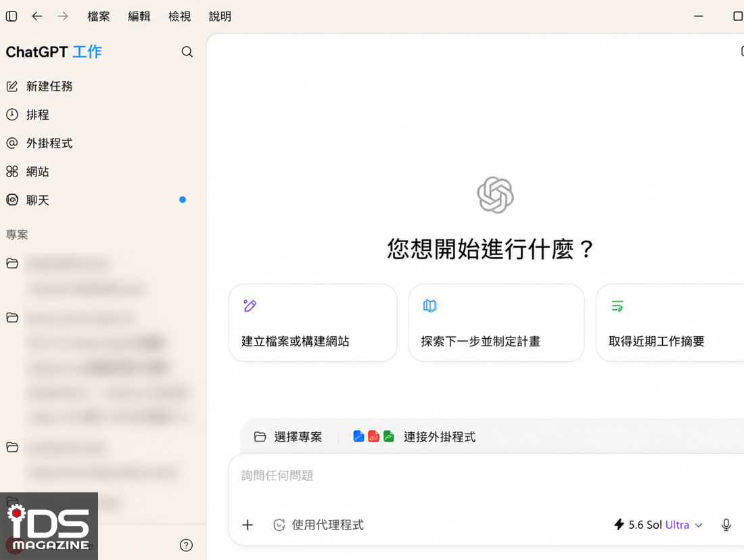Click the purple pencil icon on card
The image size is (744, 560).
(250, 306)
